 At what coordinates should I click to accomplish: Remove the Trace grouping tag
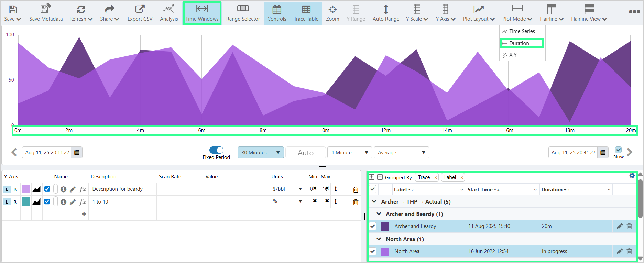[x=436, y=177]
